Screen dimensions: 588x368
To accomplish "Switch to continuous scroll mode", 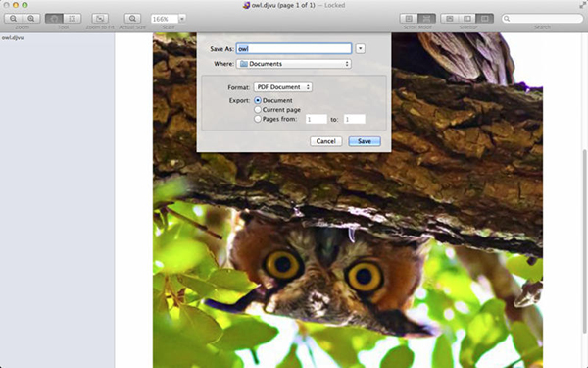I will click(426, 18).
